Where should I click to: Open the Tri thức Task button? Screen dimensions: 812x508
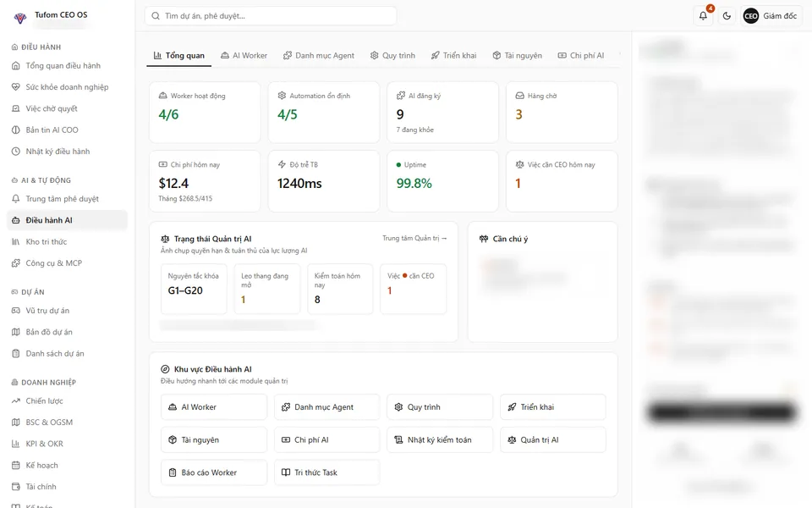pyautogui.click(x=326, y=472)
